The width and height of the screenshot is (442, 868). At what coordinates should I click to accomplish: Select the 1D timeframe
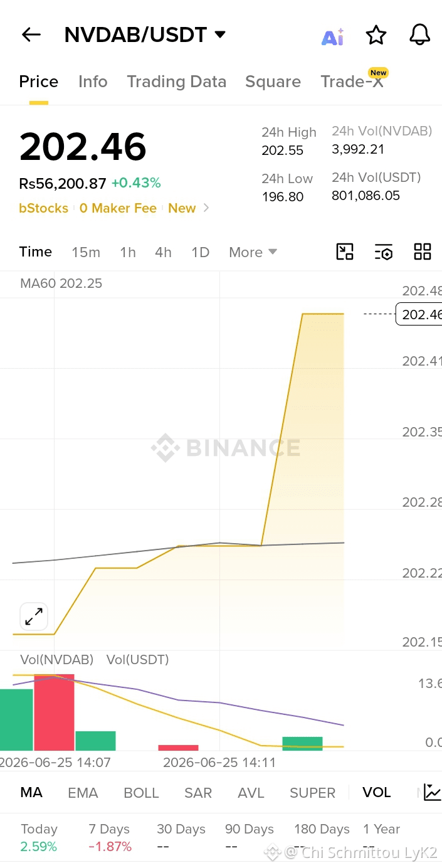pos(200,252)
